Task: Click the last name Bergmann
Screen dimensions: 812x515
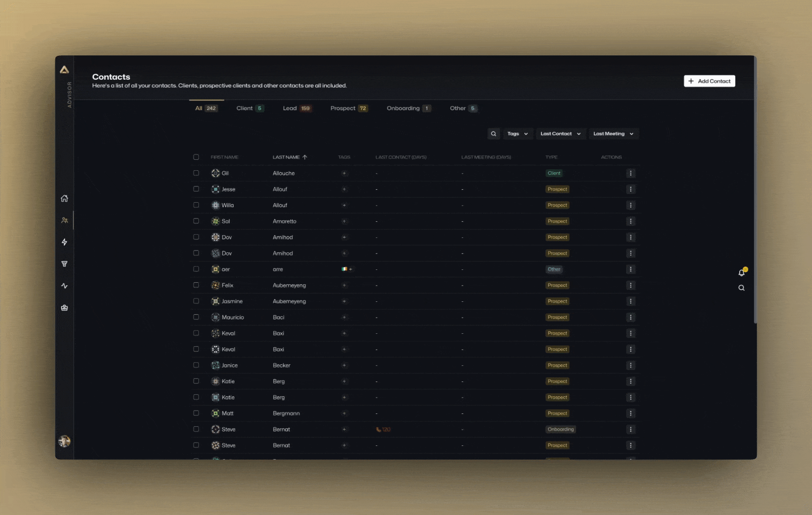Action: pos(286,413)
